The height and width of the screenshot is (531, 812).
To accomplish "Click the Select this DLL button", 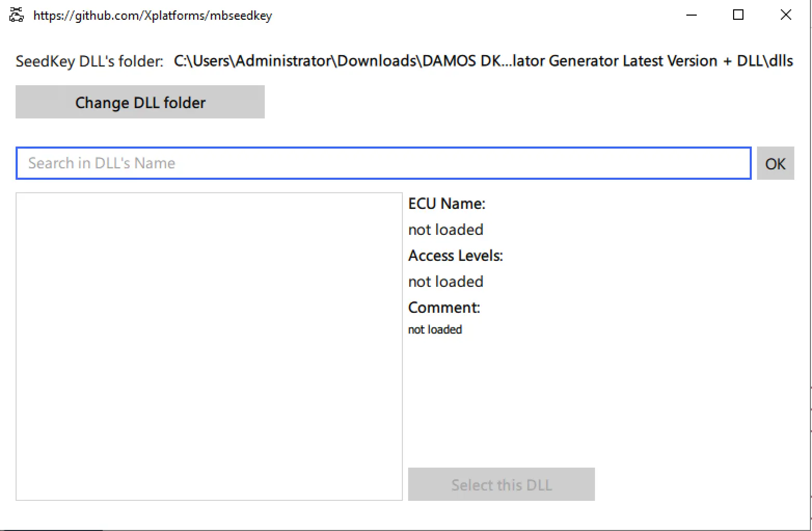I will pos(500,484).
